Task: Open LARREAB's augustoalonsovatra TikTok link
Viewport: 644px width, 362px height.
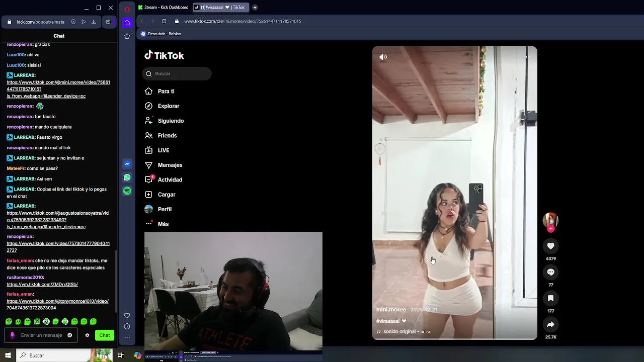Action: [x=57, y=220]
